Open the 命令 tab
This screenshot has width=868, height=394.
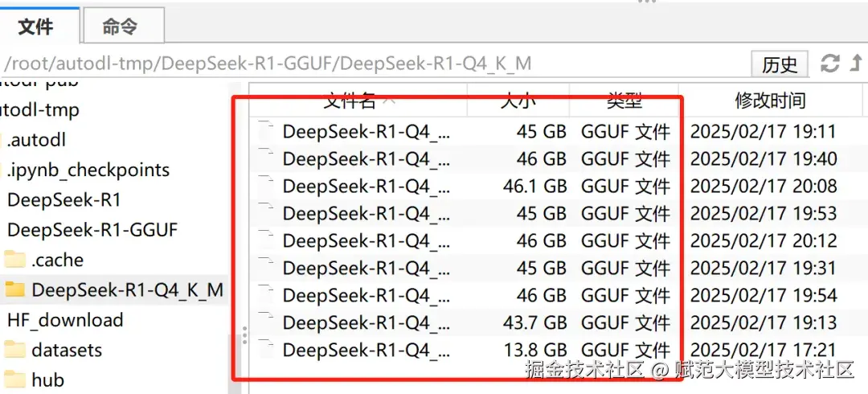[121, 27]
